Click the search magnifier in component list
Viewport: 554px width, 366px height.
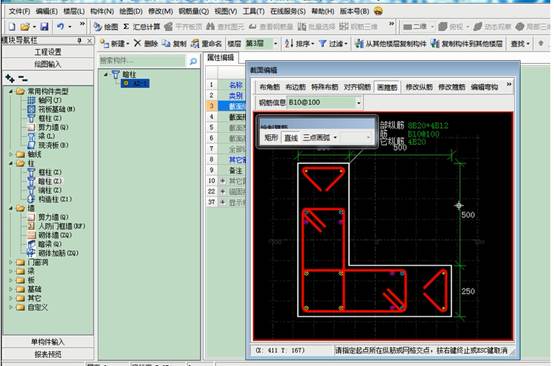point(193,61)
